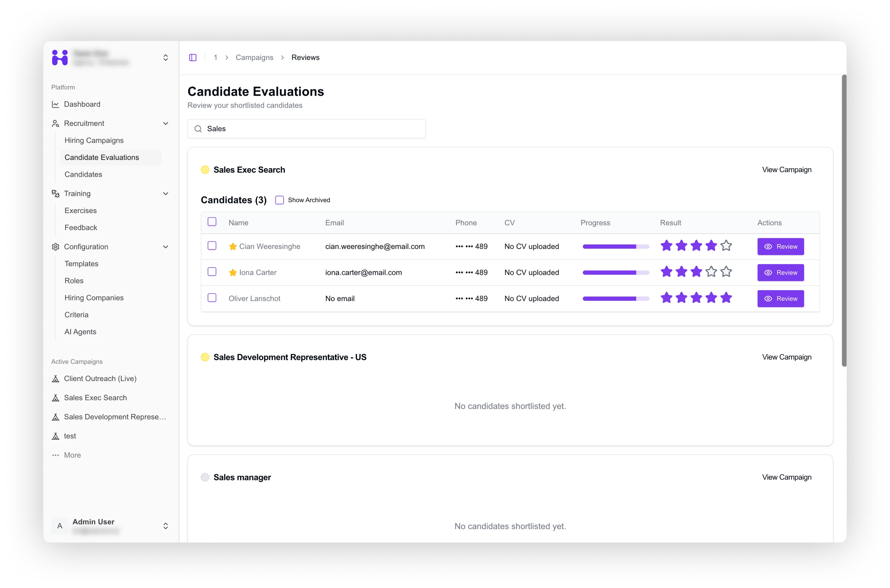Click fifth rating star for Cian Weeresinghe

click(726, 246)
